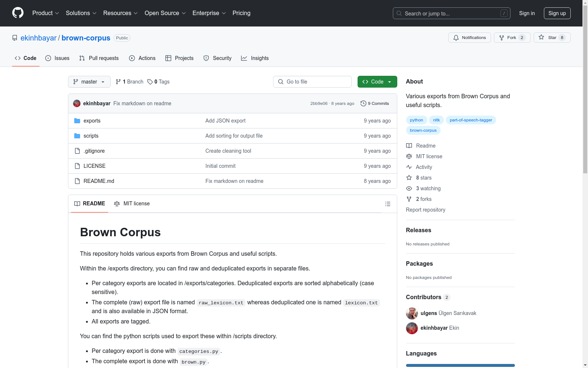Switch to the Pull requests tab

[x=99, y=58]
